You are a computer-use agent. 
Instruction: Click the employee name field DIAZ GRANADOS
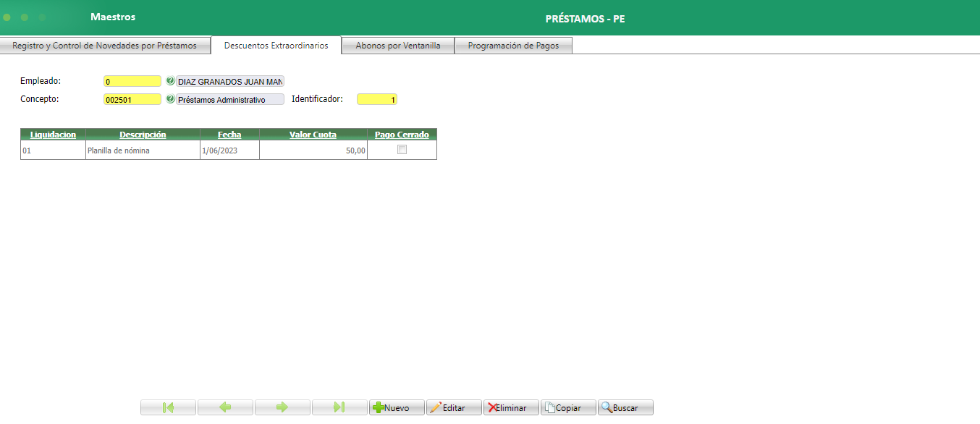click(230, 82)
